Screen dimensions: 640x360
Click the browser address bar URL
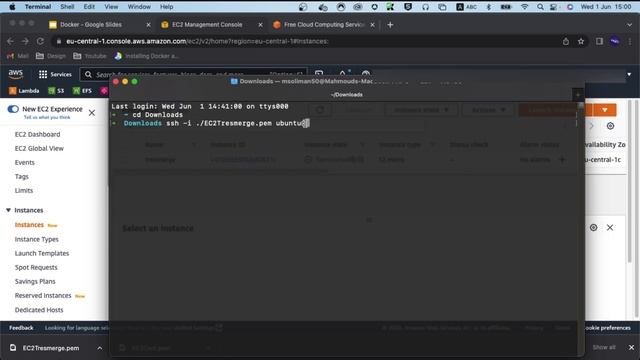tap(197, 41)
